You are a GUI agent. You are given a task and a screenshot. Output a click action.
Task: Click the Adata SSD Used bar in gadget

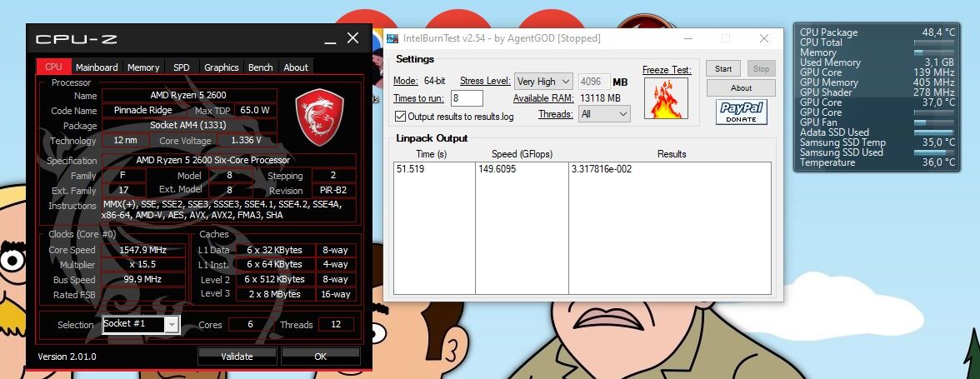tap(933, 132)
